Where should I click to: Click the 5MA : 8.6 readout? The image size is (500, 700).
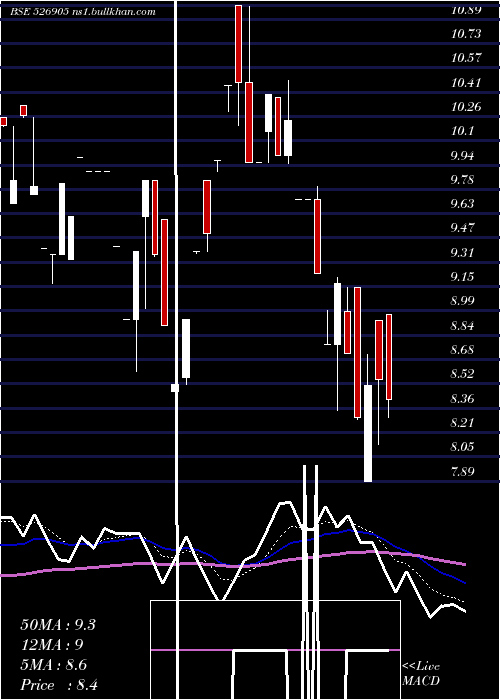(x=54, y=665)
